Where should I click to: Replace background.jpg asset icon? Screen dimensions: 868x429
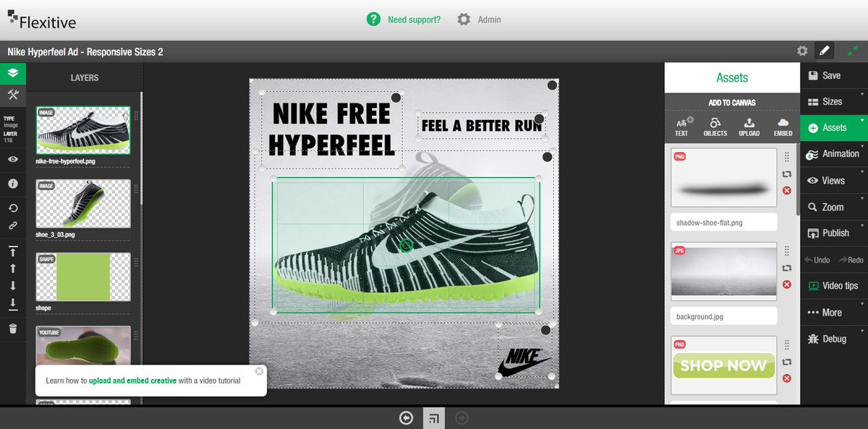pos(787,268)
